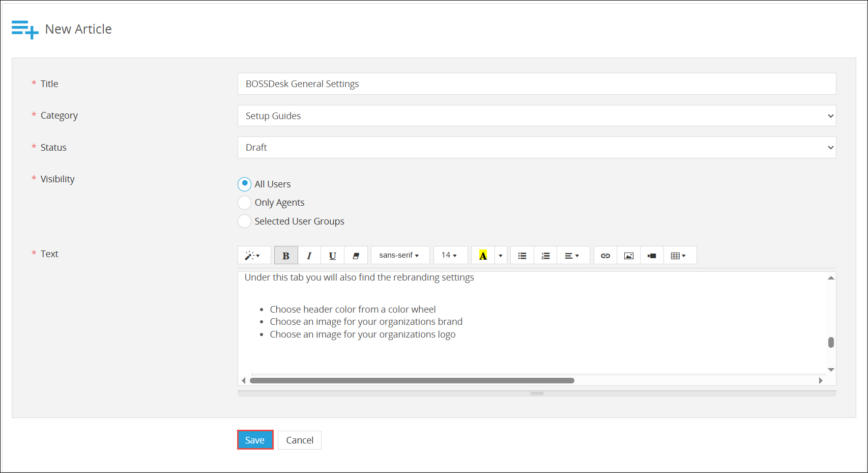Click 'Choose an image for your organizations brand'
Screen dimensions: 868x473
[x=366, y=322]
